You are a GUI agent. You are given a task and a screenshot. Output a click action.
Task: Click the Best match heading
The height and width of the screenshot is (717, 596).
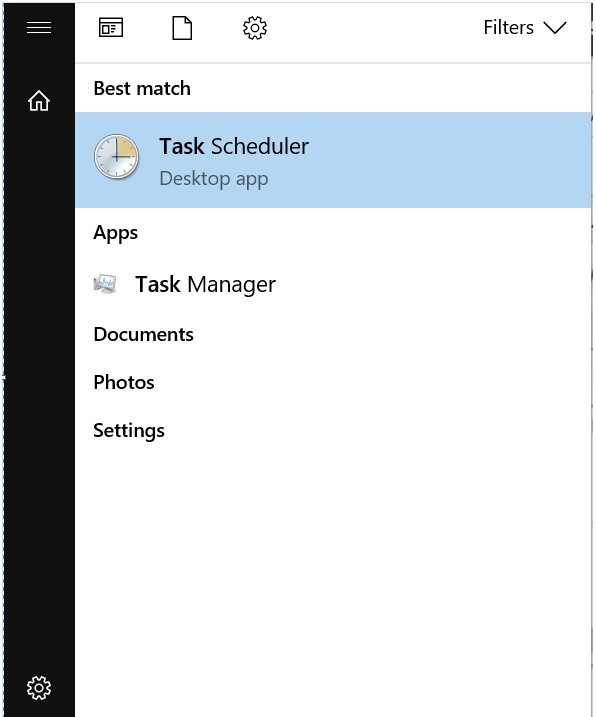[142, 88]
